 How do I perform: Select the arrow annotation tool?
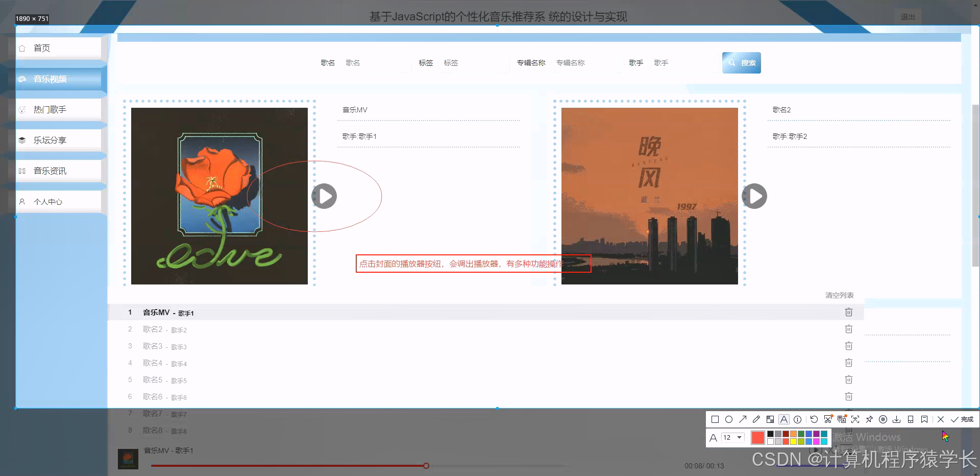[743, 419]
